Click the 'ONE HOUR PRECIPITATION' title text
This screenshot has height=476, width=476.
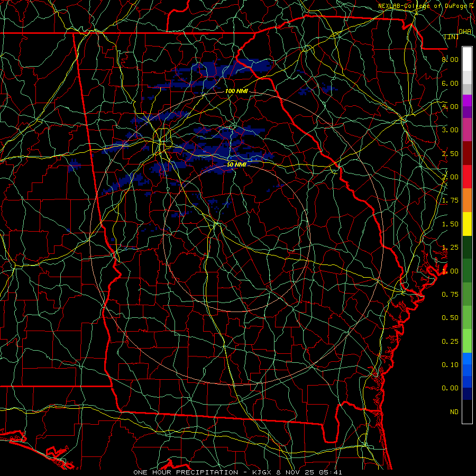186,472
